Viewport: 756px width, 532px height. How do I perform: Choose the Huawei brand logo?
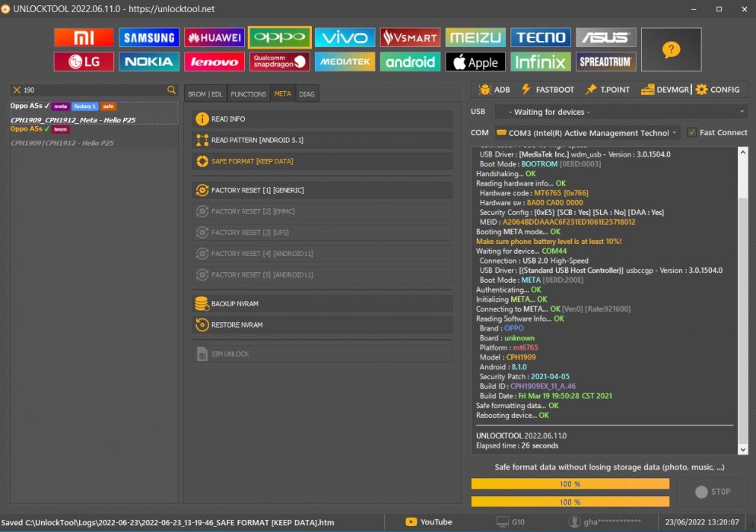214,37
